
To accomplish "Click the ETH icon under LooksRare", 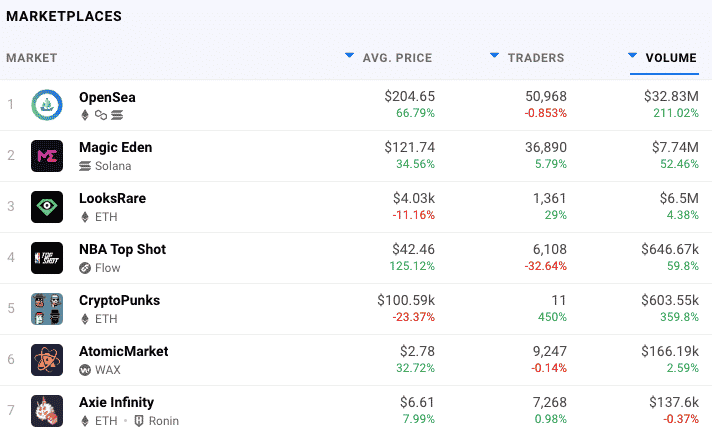I will 84,217.
